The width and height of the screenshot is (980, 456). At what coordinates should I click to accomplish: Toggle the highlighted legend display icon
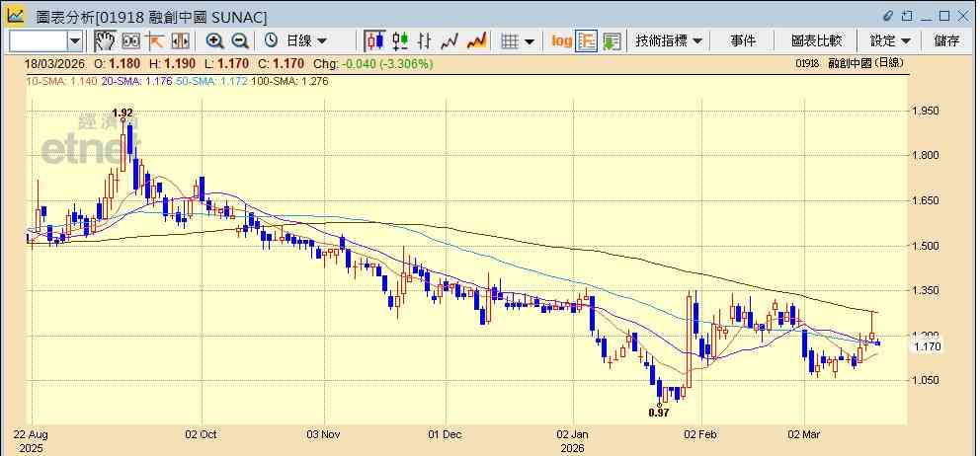[x=587, y=41]
